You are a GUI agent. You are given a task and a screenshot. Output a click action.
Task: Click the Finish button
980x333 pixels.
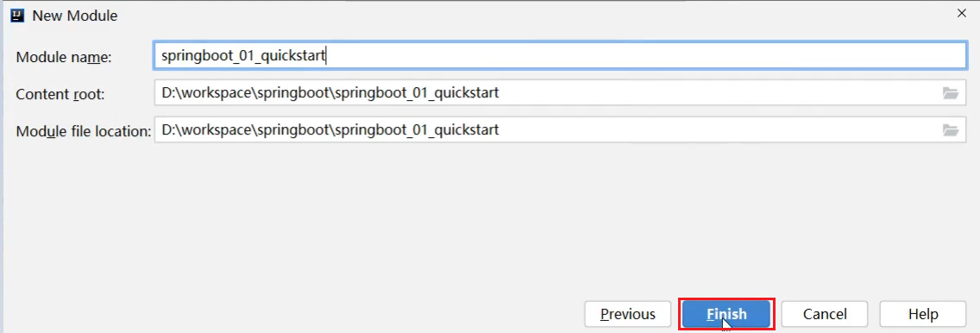tap(726, 314)
